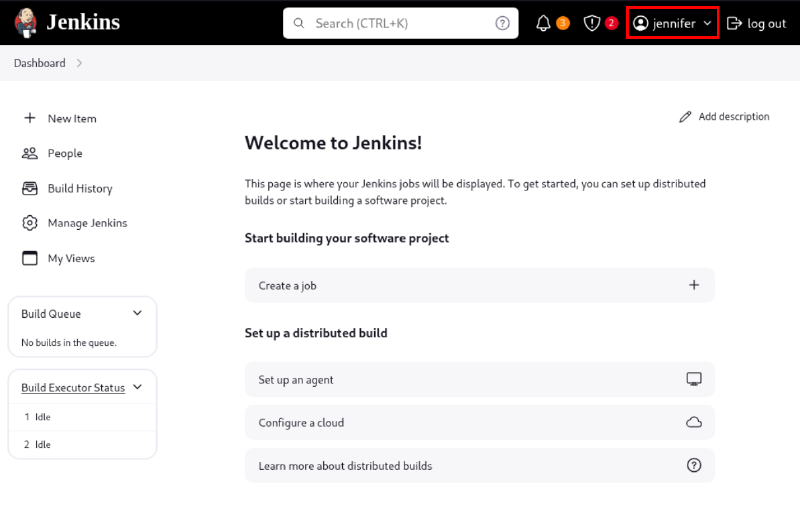
Task: Click the pencil icon beside Add description
Action: click(x=685, y=117)
